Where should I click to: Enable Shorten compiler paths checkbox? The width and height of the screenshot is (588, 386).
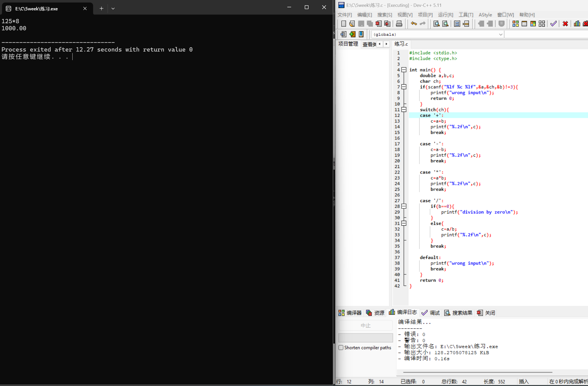tap(341, 348)
